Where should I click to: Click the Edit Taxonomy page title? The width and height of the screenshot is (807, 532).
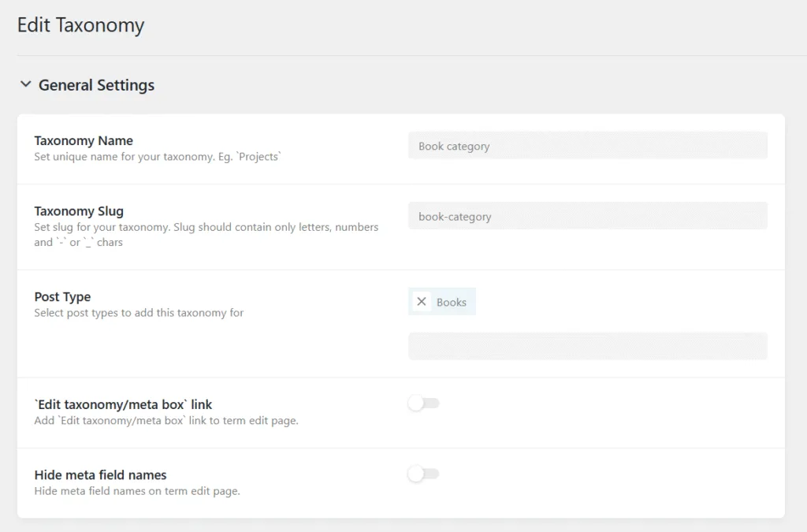click(80, 25)
